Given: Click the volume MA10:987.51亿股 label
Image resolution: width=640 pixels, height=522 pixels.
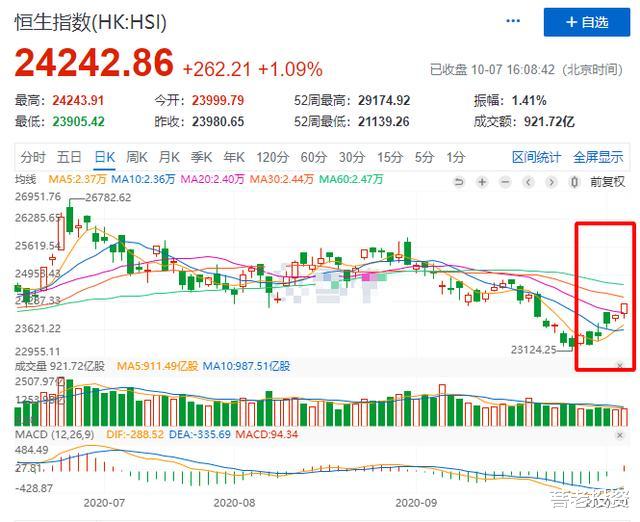Looking at the screenshot, I should click(x=246, y=366).
